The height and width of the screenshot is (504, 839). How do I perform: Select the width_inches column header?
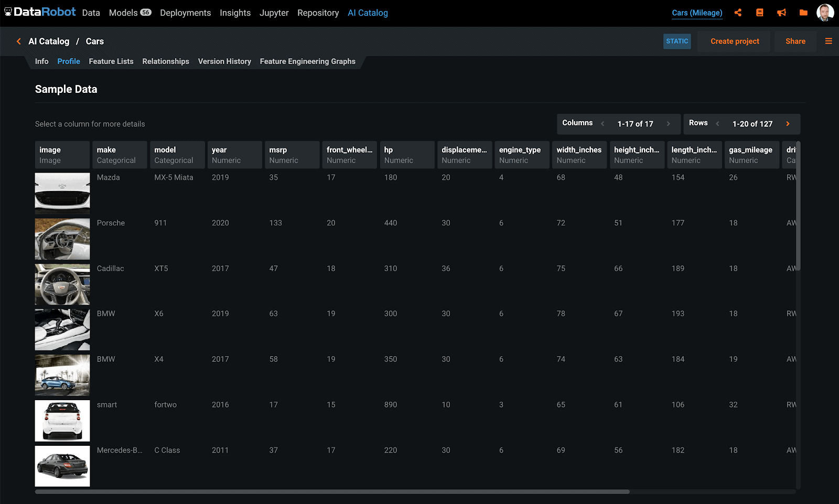[580, 155]
